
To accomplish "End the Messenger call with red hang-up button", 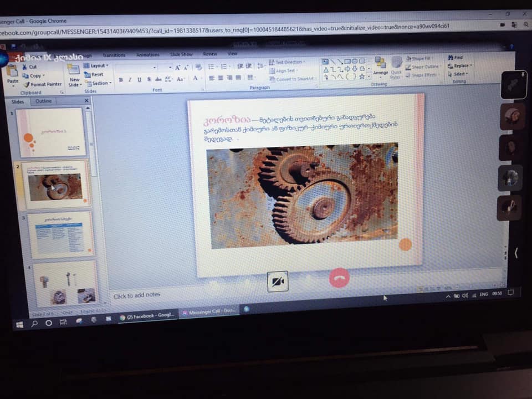I will (339, 278).
